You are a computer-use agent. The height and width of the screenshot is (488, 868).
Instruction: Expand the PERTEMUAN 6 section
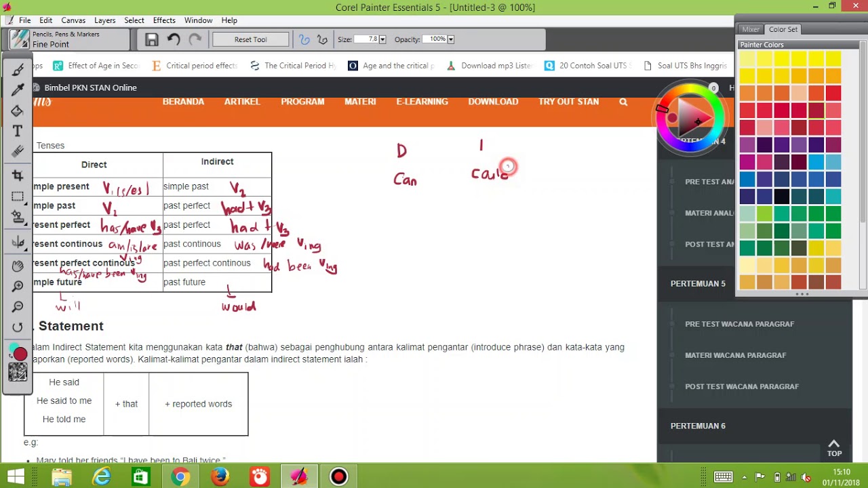698,426
